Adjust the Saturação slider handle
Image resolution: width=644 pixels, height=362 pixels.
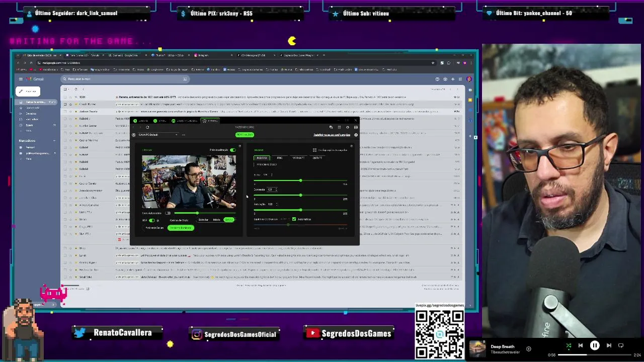[x=300, y=210]
